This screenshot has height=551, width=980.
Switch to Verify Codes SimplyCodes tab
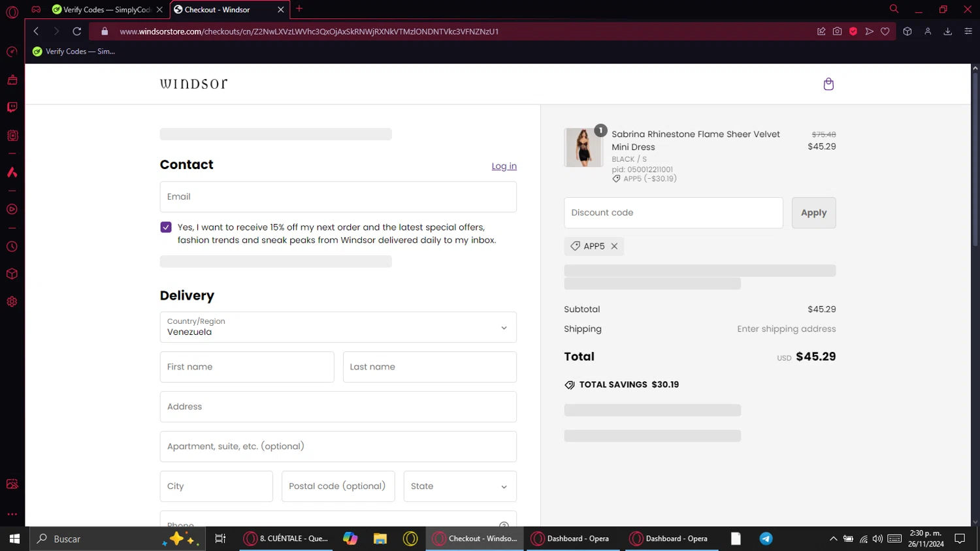click(106, 10)
